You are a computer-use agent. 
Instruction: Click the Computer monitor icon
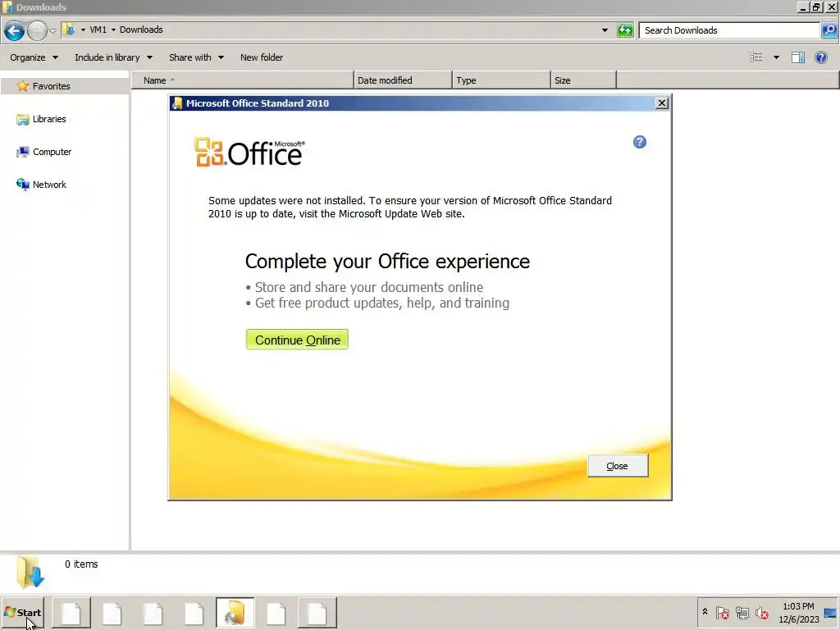click(22, 152)
